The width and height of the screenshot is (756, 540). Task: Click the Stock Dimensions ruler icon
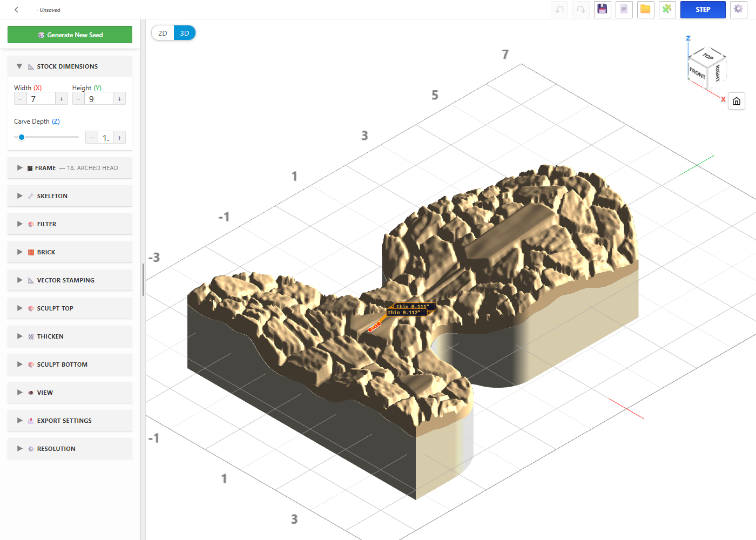pos(31,66)
